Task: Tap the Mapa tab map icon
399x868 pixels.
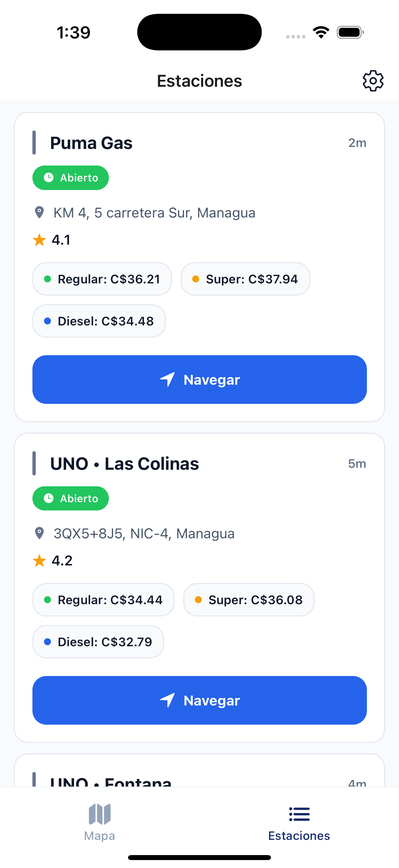Action: tap(99, 814)
